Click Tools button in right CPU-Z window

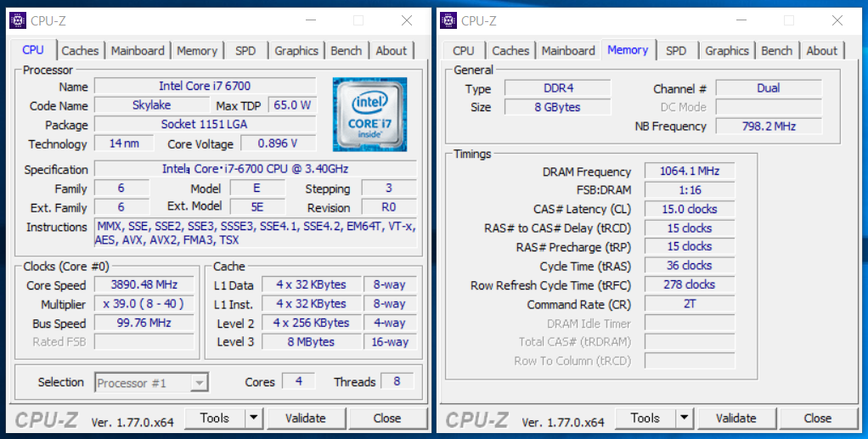[x=645, y=418]
